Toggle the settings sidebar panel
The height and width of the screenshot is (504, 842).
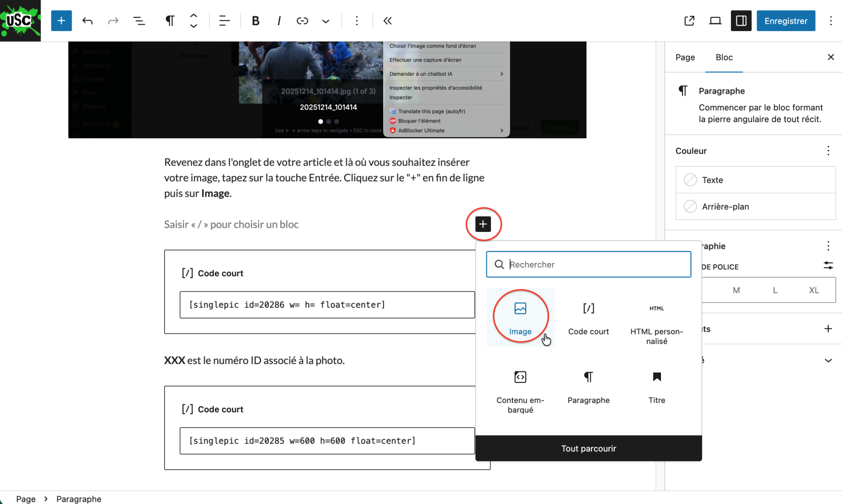click(741, 21)
